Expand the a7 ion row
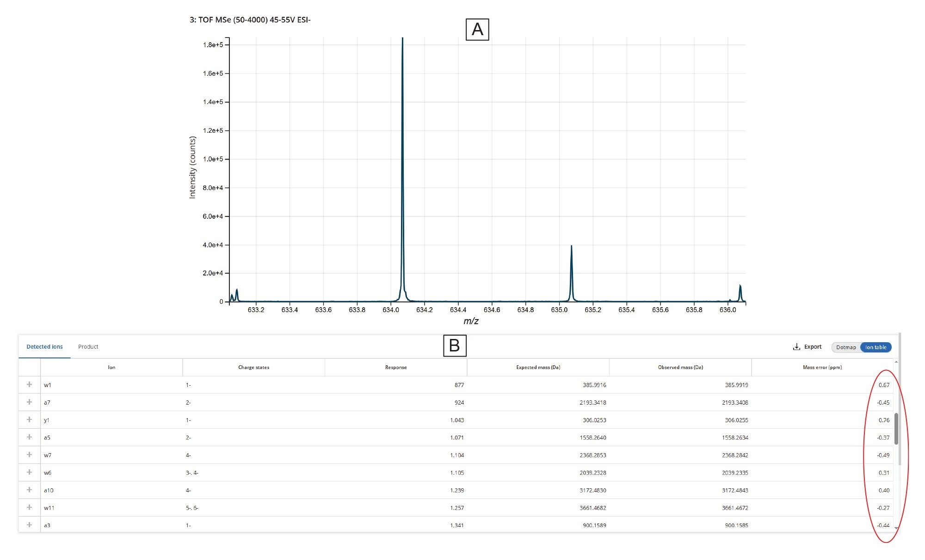 29,402
